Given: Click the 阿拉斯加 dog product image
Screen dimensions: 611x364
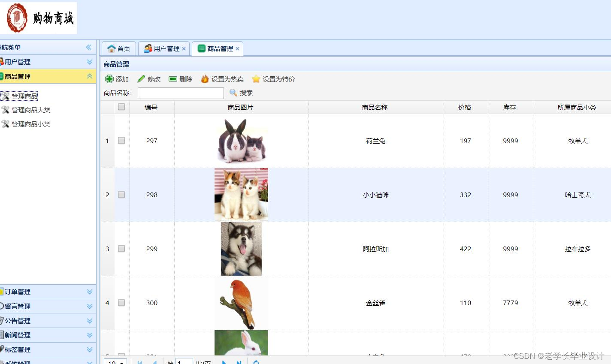Looking at the screenshot, I should [241, 249].
